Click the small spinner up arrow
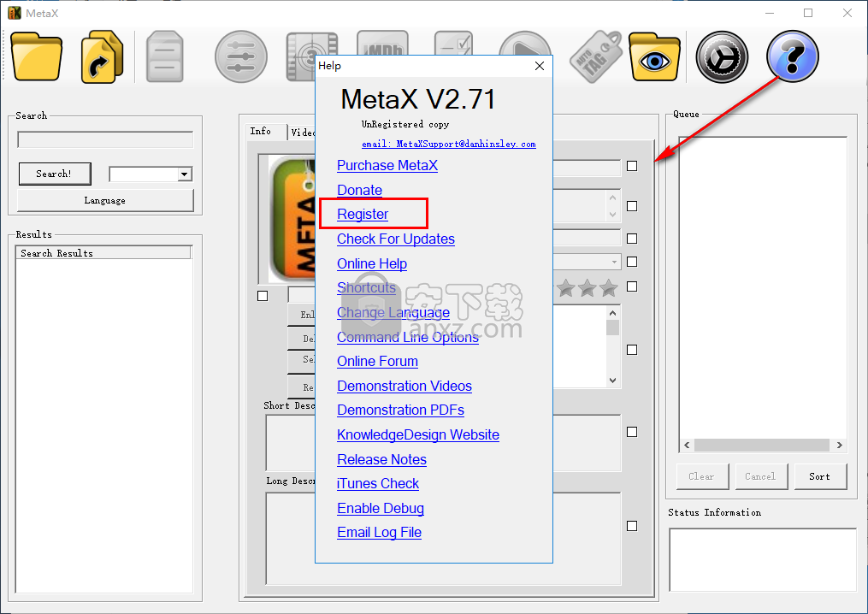The image size is (868, 614). point(612,198)
